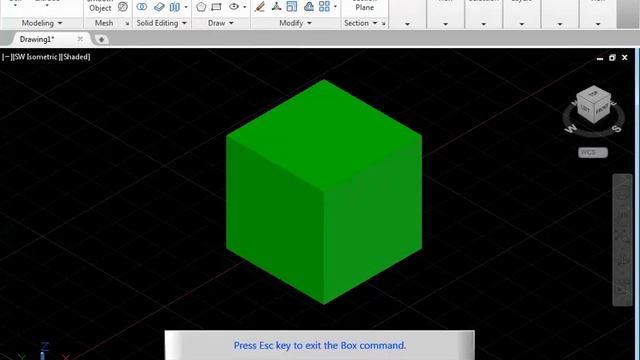
Task: Select the 3D Move gizmo icon
Action: [x=276, y=7]
